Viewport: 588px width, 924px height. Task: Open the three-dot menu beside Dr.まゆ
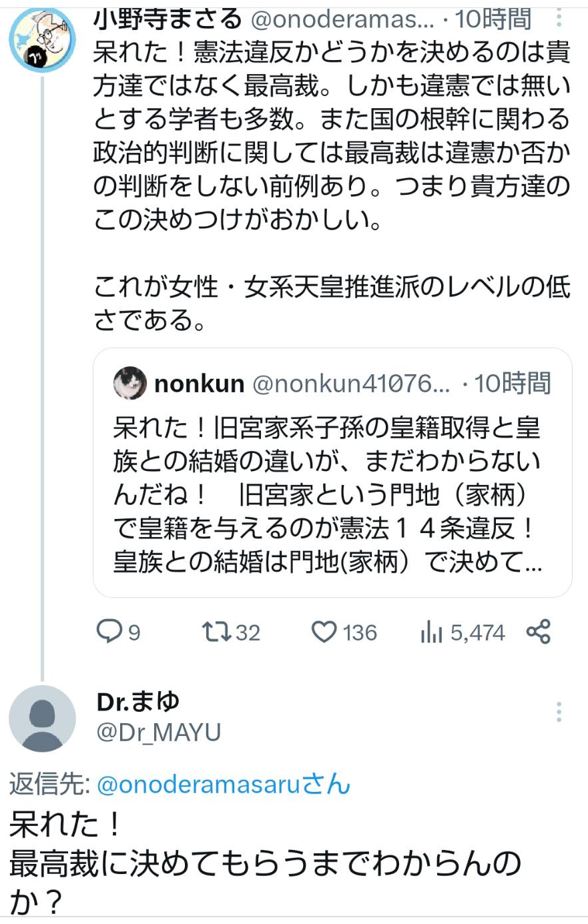point(559,712)
